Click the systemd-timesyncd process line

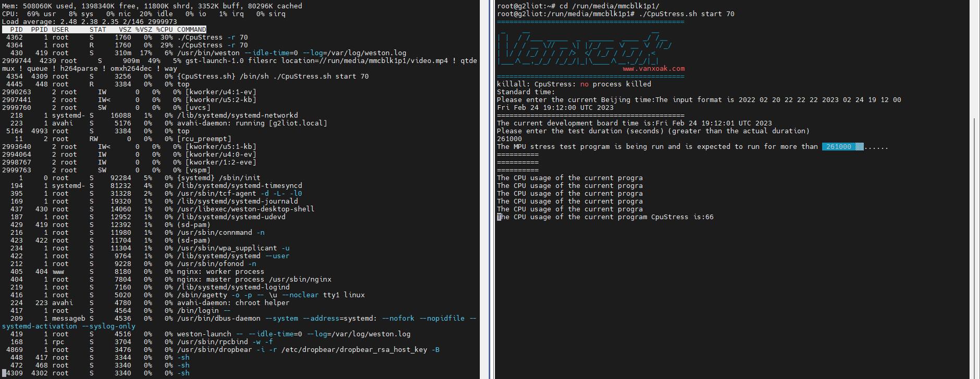[x=152, y=186]
